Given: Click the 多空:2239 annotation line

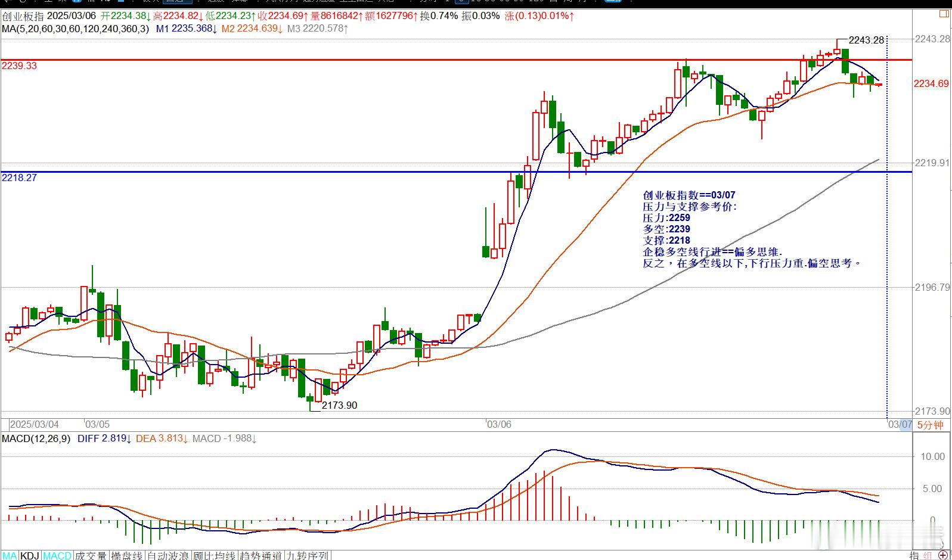Looking at the screenshot, I should pos(666,229).
